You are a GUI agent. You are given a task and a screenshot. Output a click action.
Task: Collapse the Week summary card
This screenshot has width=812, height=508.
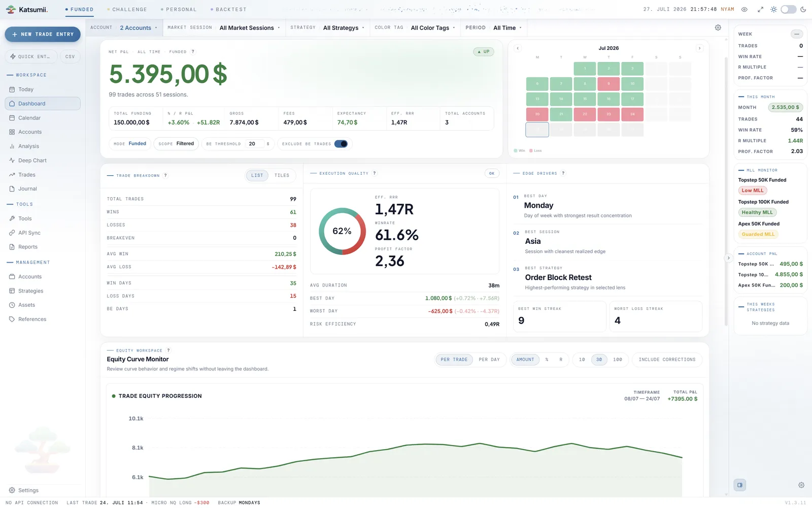click(x=797, y=34)
